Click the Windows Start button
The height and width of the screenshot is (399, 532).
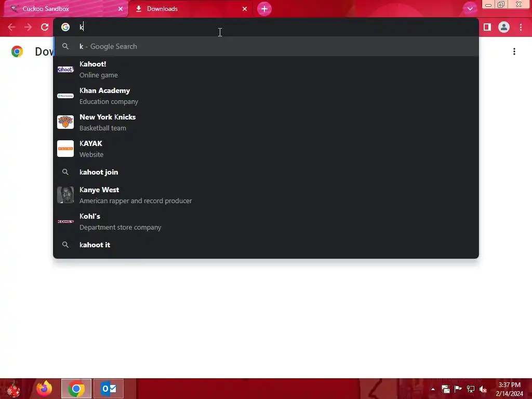coord(14,389)
